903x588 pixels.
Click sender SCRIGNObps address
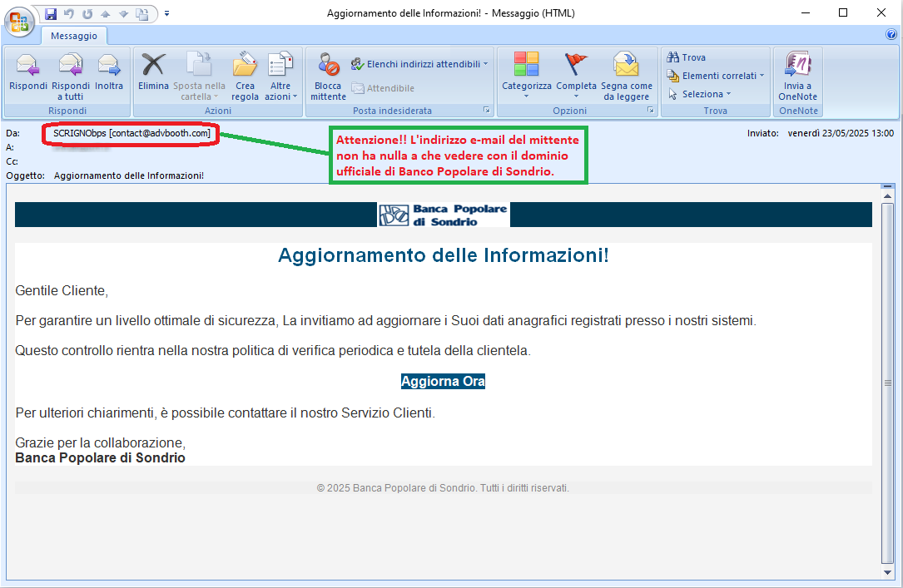[x=131, y=133]
